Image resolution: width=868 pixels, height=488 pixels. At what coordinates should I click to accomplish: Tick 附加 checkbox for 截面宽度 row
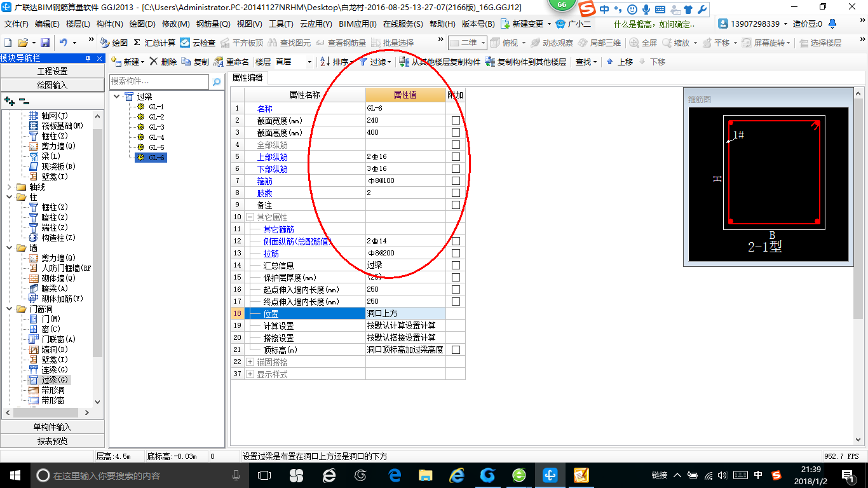(456, 121)
